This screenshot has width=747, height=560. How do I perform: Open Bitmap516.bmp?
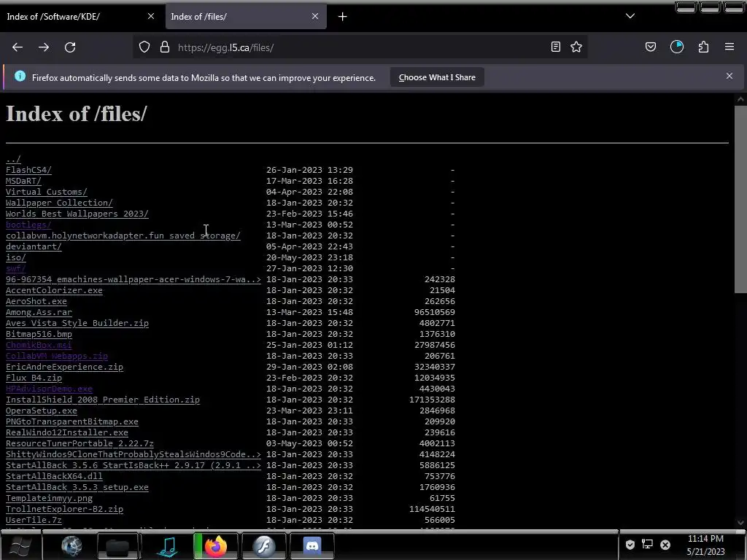[x=39, y=334]
